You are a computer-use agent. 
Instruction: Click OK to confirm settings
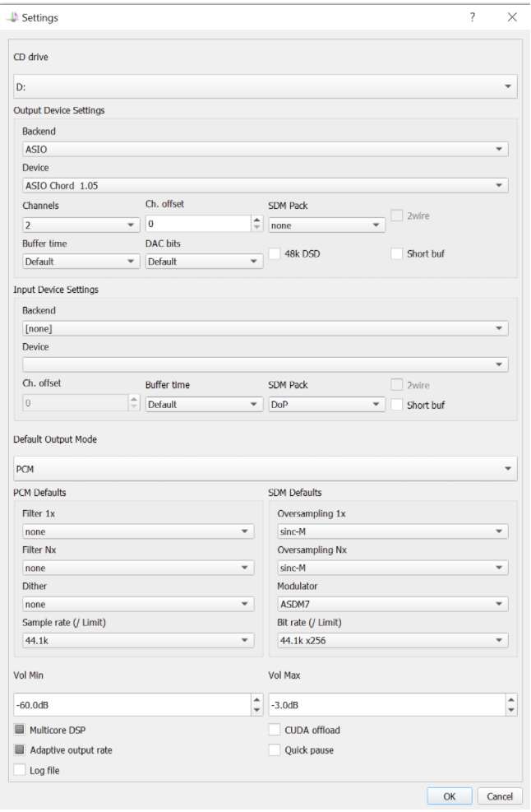pyautogui.click(x=449, y=796)
